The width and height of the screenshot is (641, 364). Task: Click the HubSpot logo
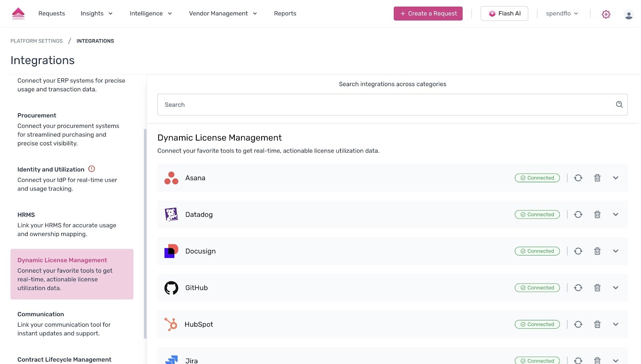coord(171,324)
